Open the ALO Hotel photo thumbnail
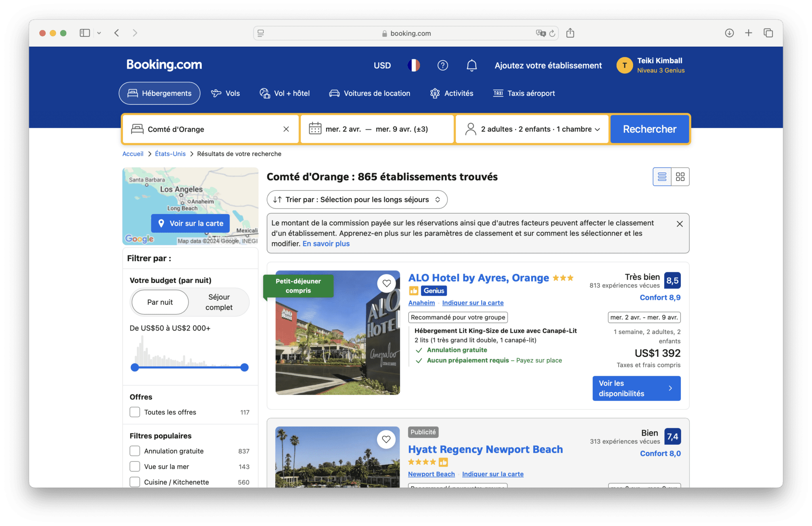 point(338,333)
